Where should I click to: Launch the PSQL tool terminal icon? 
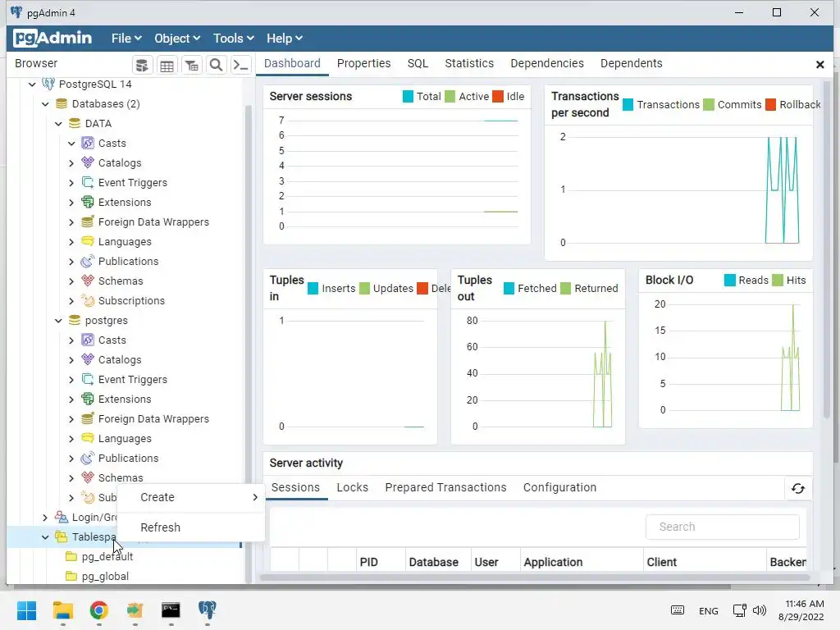240,66
